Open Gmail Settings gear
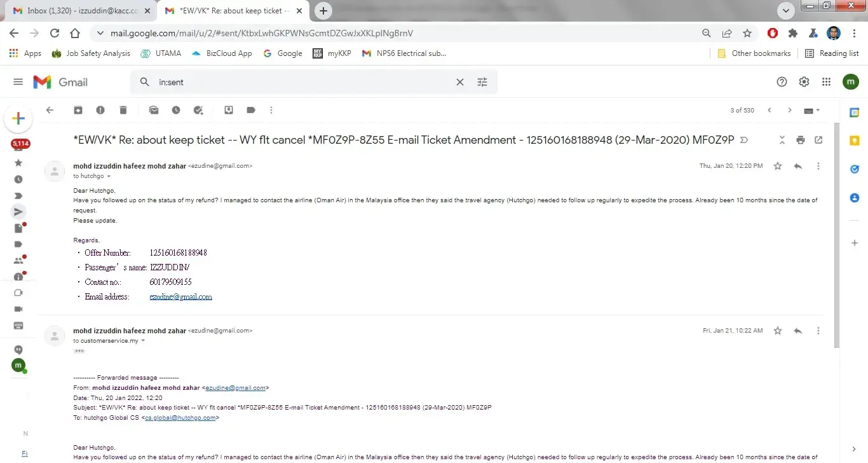Screen dimensions: 868x463 [x=804, y=82]
